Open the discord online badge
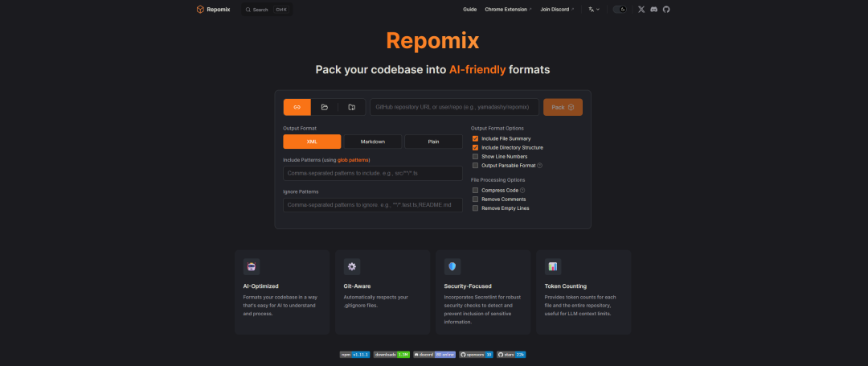The image size is (868, 366). pyautogui.click(x=434, y=355)
